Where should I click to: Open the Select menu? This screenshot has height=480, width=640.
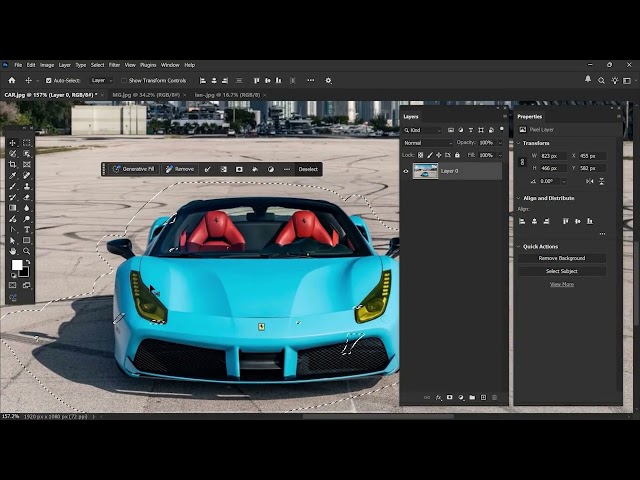[98, 65]
